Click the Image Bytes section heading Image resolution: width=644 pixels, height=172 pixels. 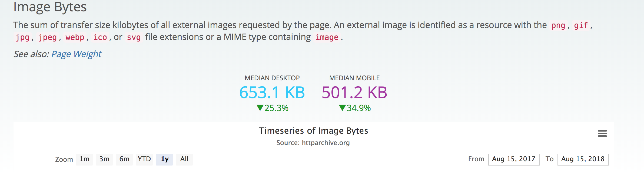(50, 7)
